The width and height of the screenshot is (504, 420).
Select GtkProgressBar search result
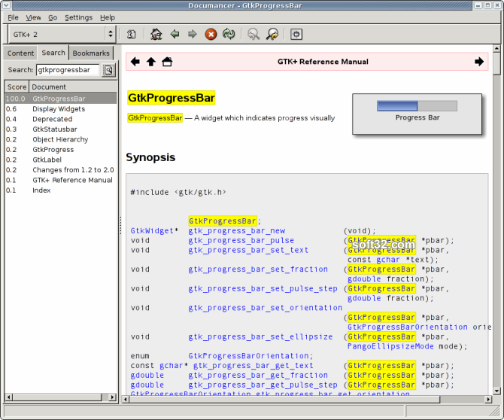click(x=61, y=99)
